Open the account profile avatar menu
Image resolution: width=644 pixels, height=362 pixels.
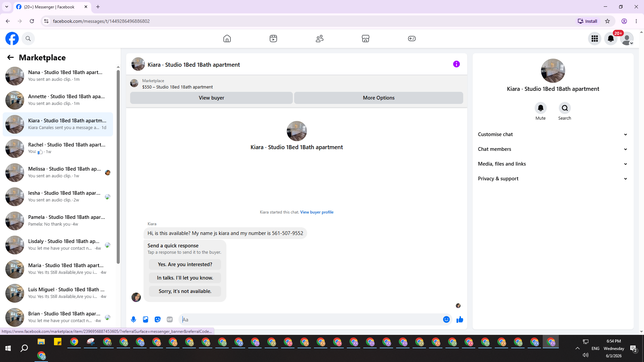pos(627,39)
